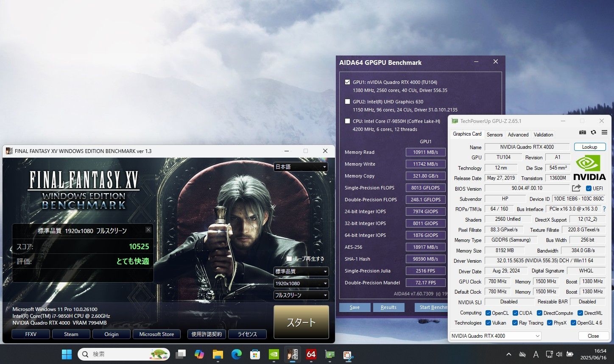The width and height of the screenshot is (614, 364).
Task: Click BIOS version share/export icon
Action: point(576,188)
